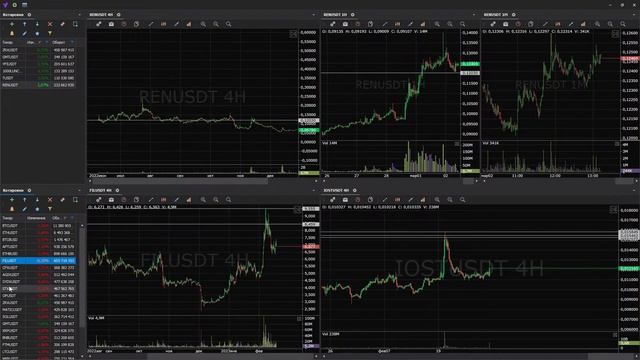
Task: Switch to the FILUSDT 4H tab
Action: pos(100,190)
